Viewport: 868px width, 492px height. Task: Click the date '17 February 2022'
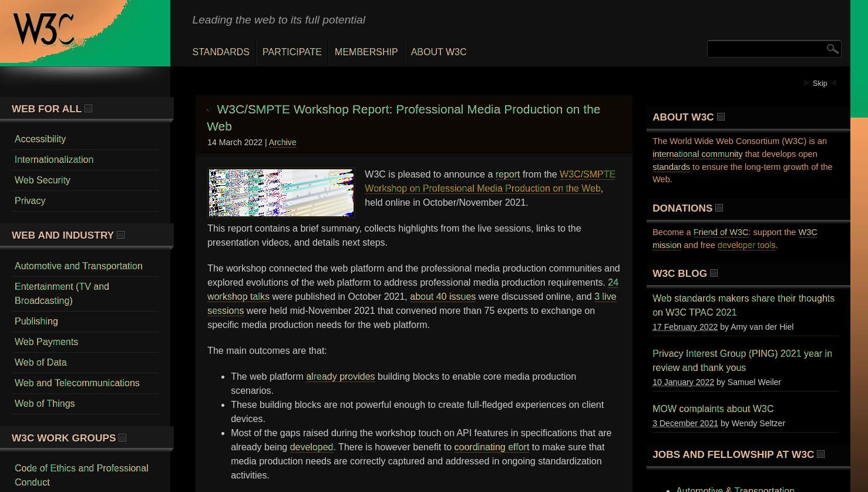click(685, 327)
